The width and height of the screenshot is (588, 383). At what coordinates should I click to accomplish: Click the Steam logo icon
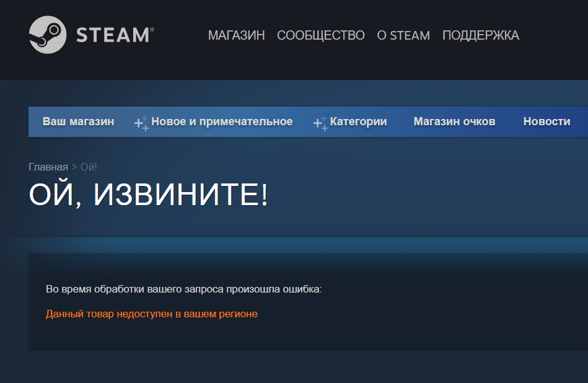tap(48, 35)
